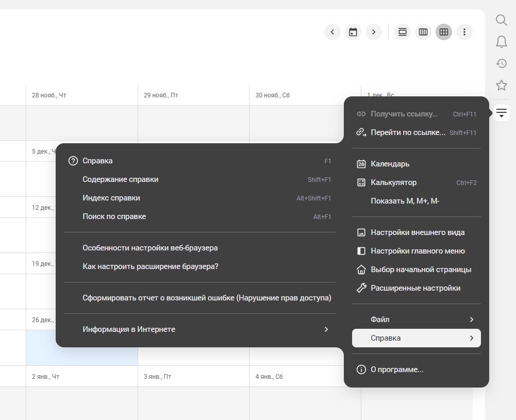516x420 pixels.
Task: Select 'Сформировать отчет о возникшей ошибке'
Action: pos(200,298)
